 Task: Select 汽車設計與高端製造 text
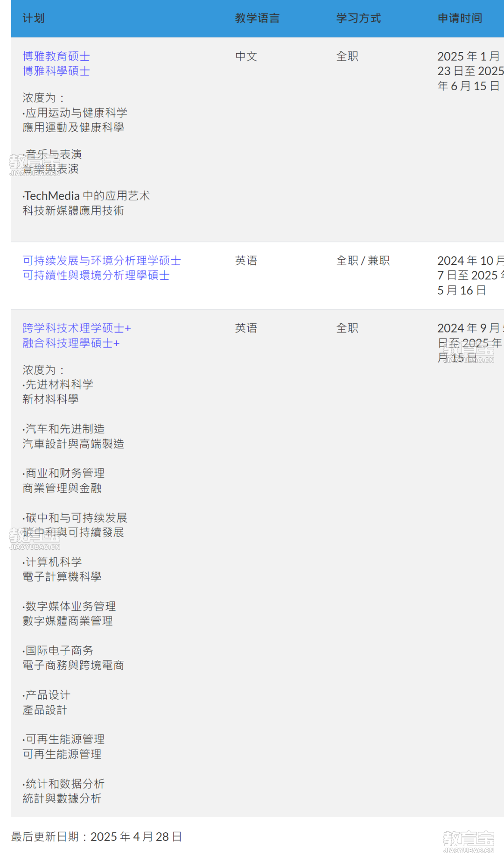(73, 444)
